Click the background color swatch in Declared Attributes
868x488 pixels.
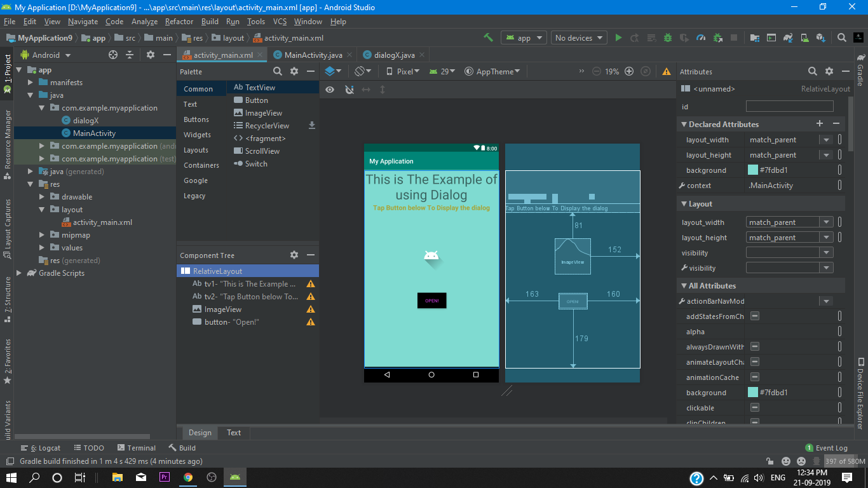point(753,170)
